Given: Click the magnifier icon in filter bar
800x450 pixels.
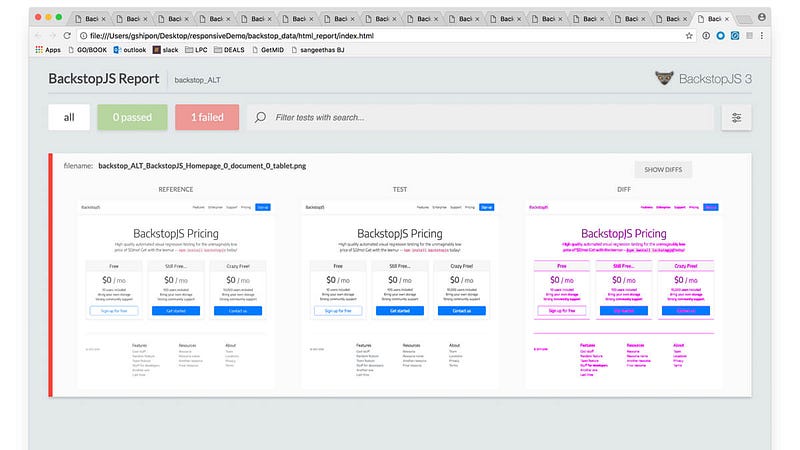Looking at the screenshot, I should point(260,117).
